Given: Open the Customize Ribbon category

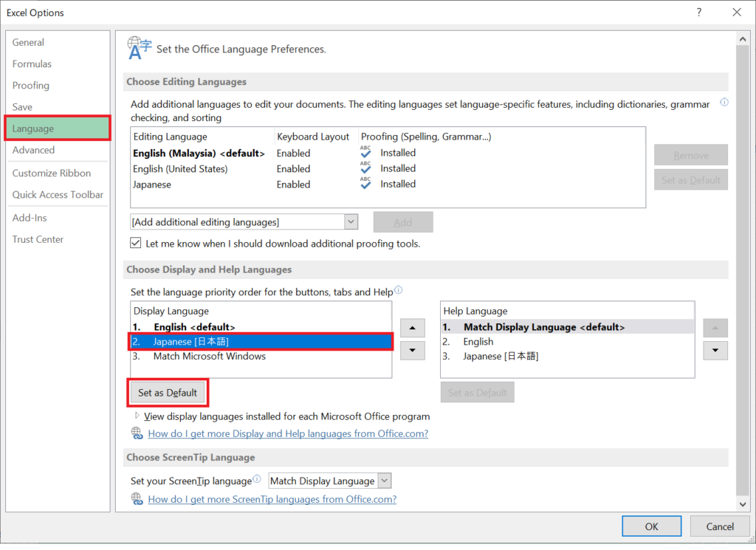Looking at the screenshot, I should (58, 173).
